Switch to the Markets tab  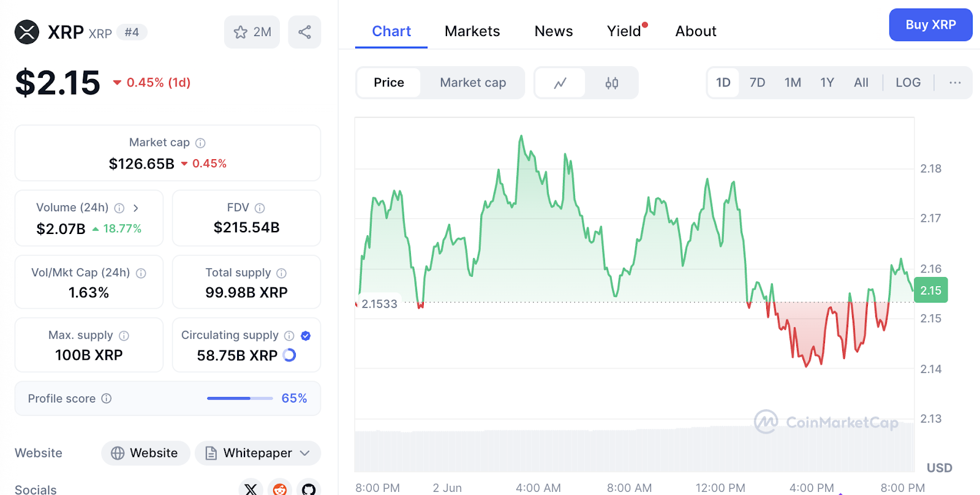(472, 31)
